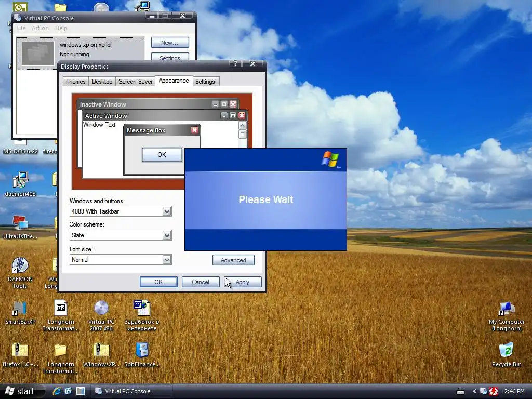Open the Screen Saver tab
This screenshot has width=532, height=399.
136,82
